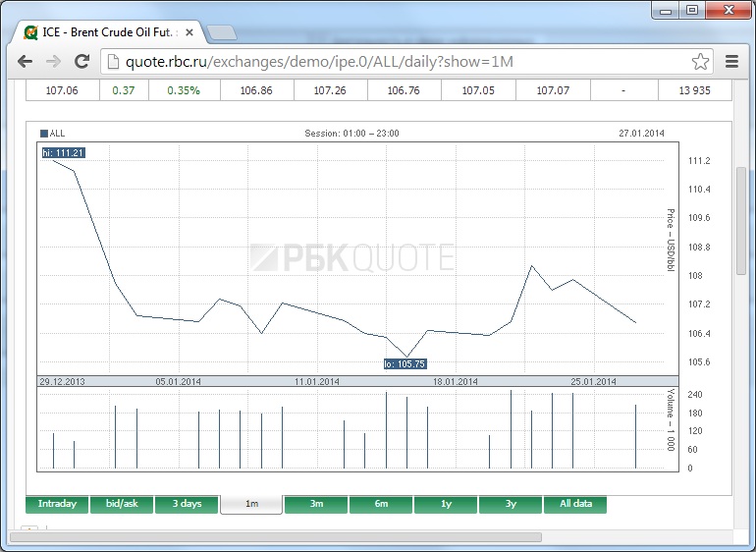Click the 29.12.2013 axis date
756x552 pixels.
tap(62, 382)
